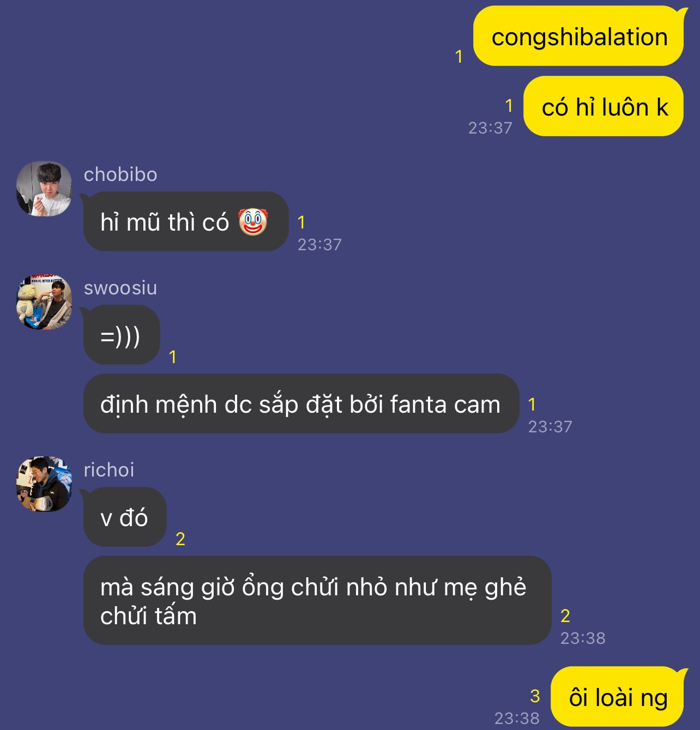This screenshot has width=700, height=730.
Task: Tap the clown emoji in chobibo's message
Action: pos(253,222)
